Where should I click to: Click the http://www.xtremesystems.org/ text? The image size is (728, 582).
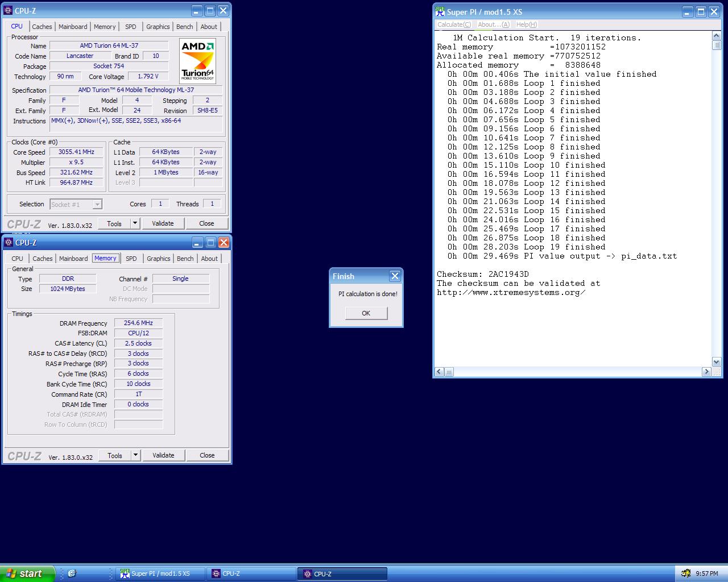511,292
